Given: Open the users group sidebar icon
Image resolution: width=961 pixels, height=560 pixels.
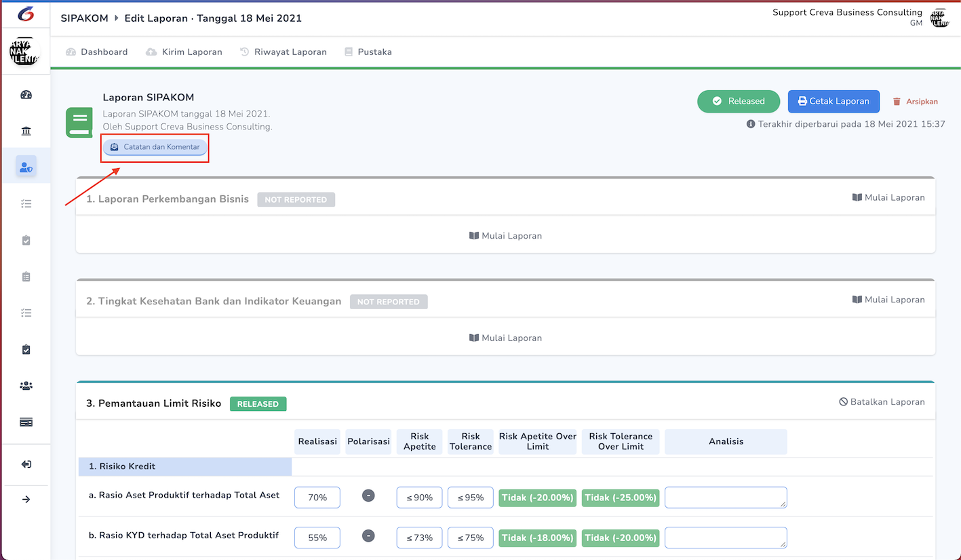Looking at the screenshot, I should click(26, 386).
